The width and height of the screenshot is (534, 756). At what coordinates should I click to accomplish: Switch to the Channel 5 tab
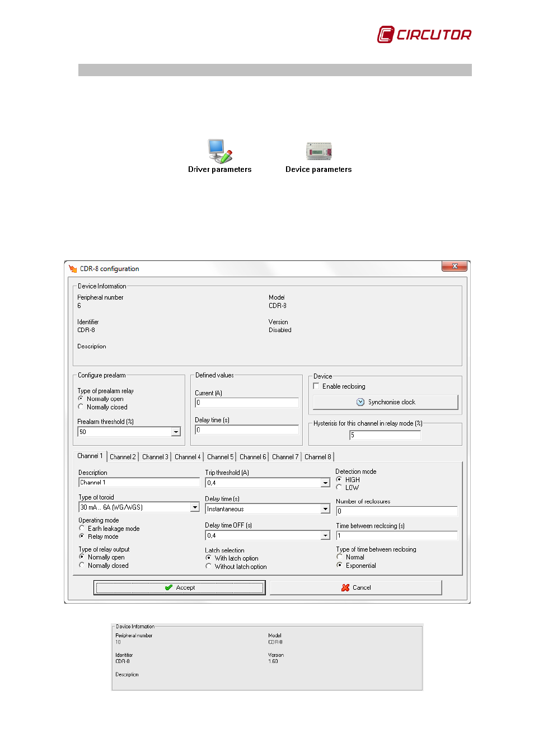(220, 457)
